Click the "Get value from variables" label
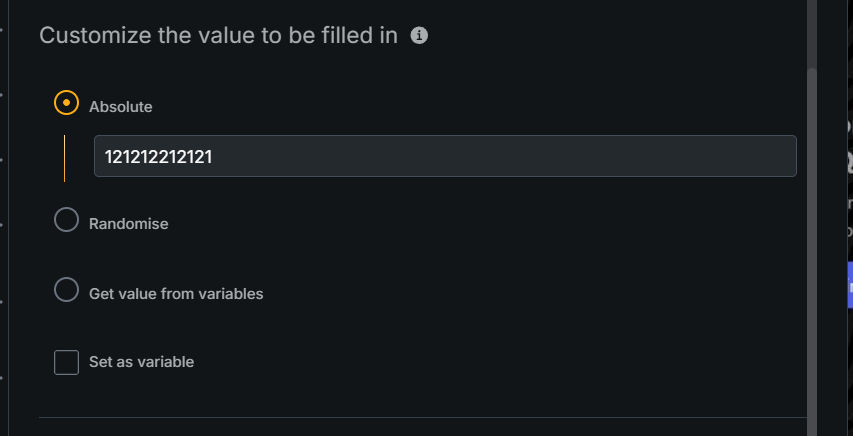This screenshot has height=436, width=853. click(x=176, y=294)
